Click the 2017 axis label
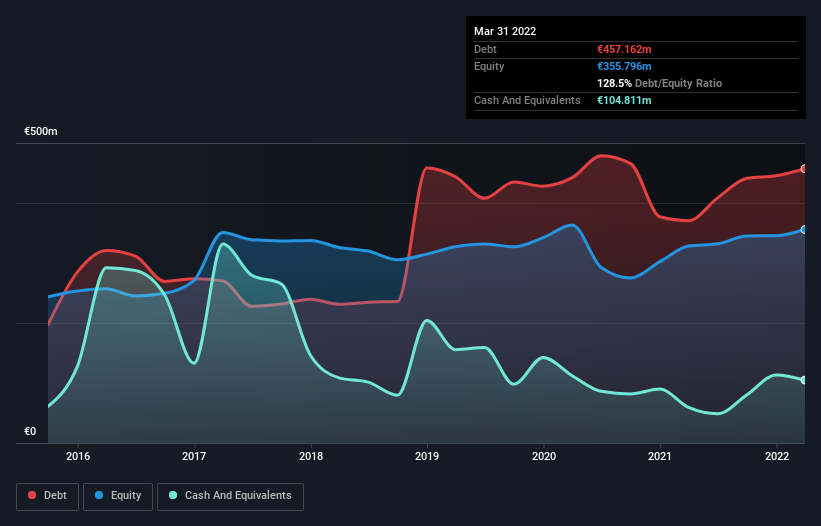 tap(194, 456)
